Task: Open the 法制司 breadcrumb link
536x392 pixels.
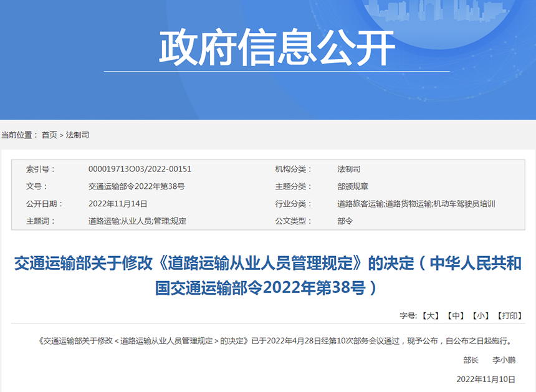Action: (x=77, y=135)
